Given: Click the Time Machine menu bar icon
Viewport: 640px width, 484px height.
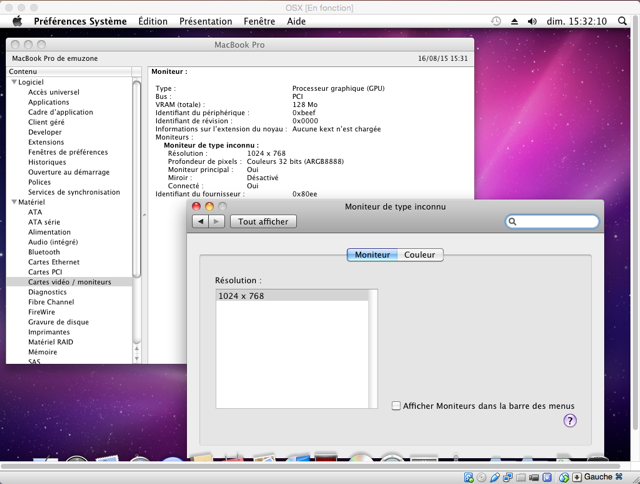Looking at the screenshot, I should [x=496, y=21].
